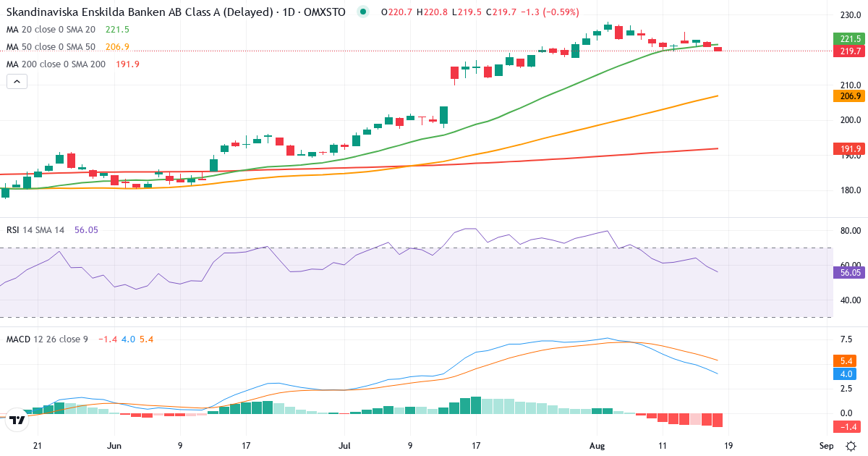Collapse the indicator legend with chevron button
Viewport: 868px width, 456px height.
click(x=17, y=82)
